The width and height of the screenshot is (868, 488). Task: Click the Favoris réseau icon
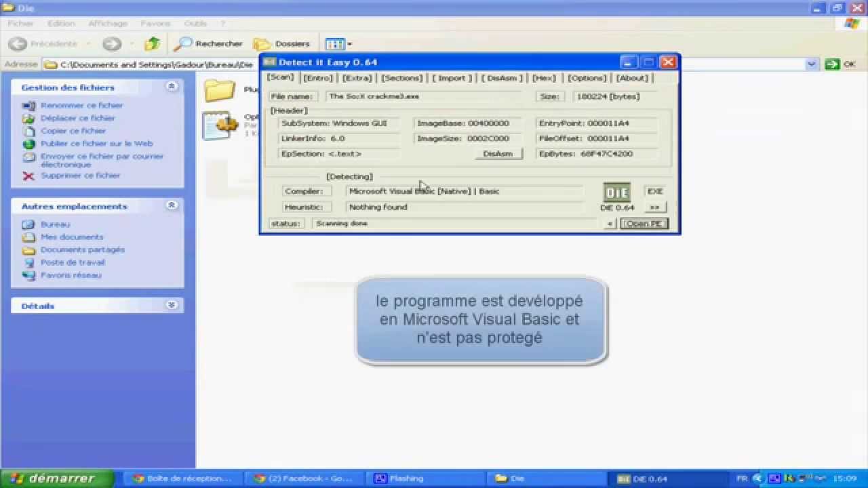(28, 275)
